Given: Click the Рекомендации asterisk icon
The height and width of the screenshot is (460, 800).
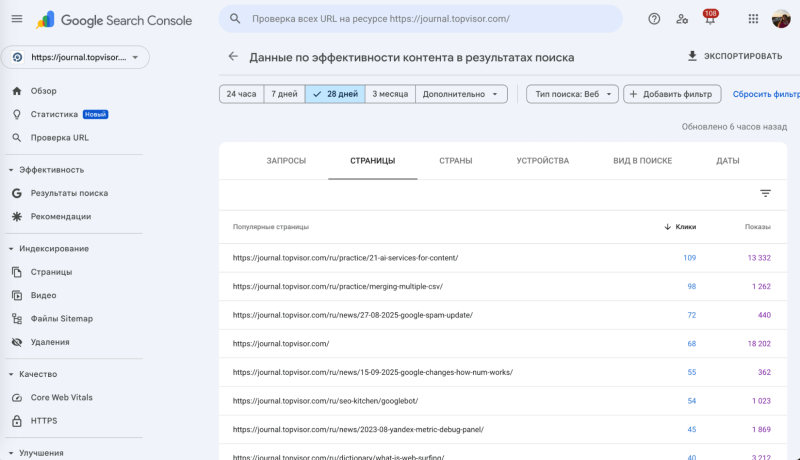Looking at the screenshot, I should (17, 216).
